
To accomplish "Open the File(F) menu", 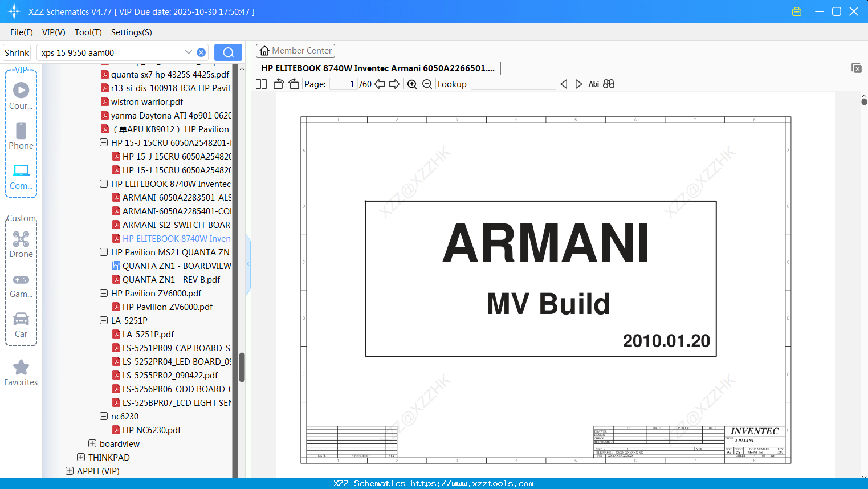I will 22,32.
